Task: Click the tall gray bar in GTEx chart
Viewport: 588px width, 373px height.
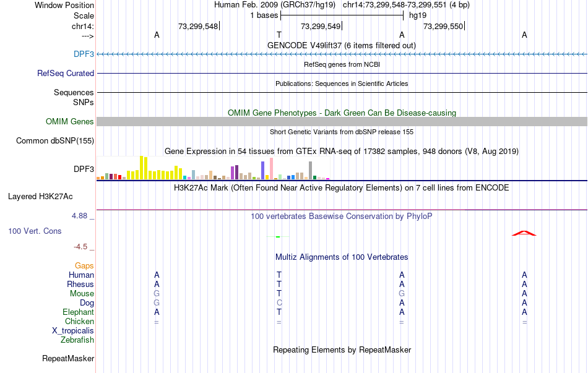Action: pos(311,171)
